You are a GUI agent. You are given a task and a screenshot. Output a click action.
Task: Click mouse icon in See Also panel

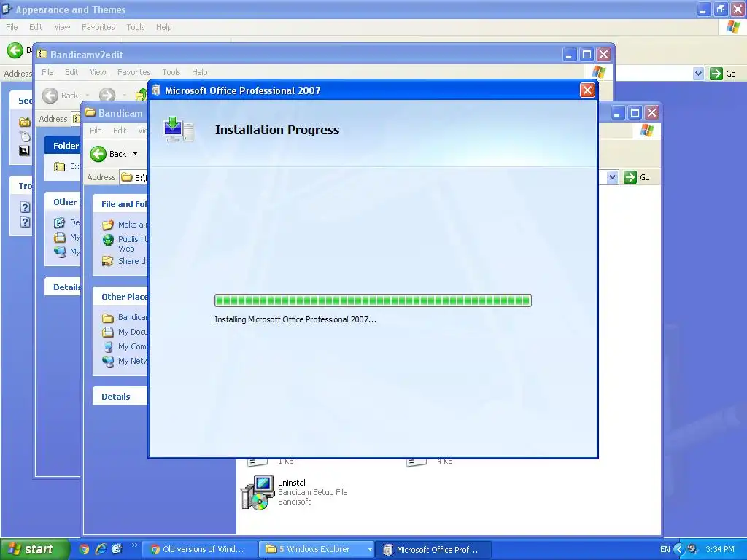point(25,136)
